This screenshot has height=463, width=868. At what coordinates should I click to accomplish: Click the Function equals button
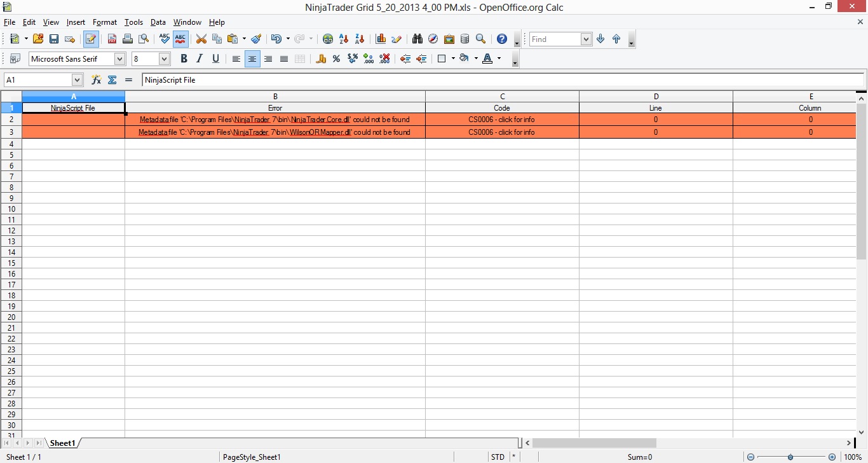click(x=128, y=80)
